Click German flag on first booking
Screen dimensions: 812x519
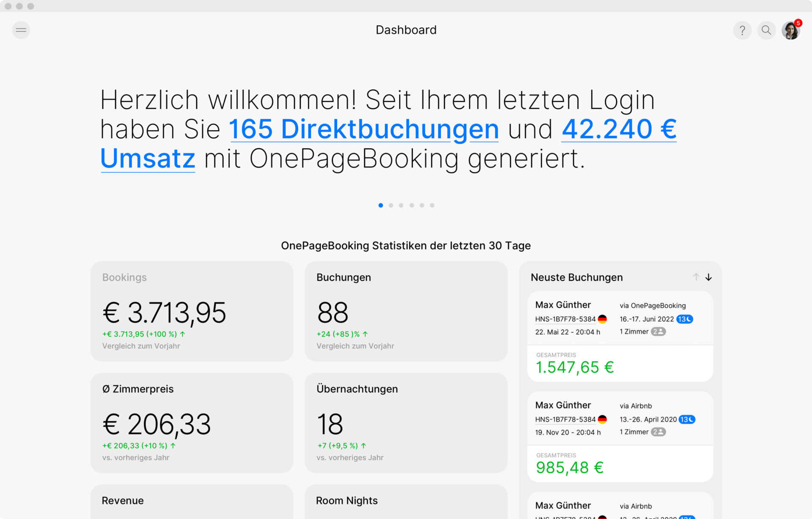click(602, 319)
